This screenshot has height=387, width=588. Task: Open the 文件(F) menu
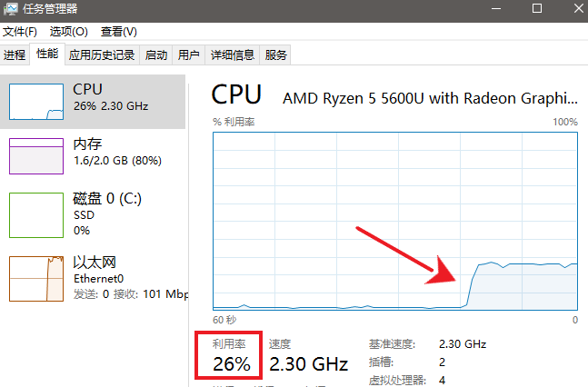point(20,32)
